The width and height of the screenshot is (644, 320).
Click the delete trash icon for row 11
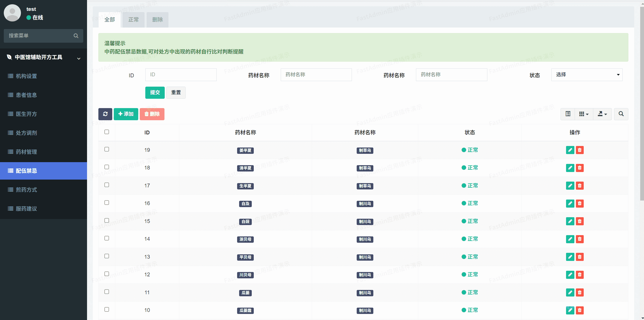[580, 292]
